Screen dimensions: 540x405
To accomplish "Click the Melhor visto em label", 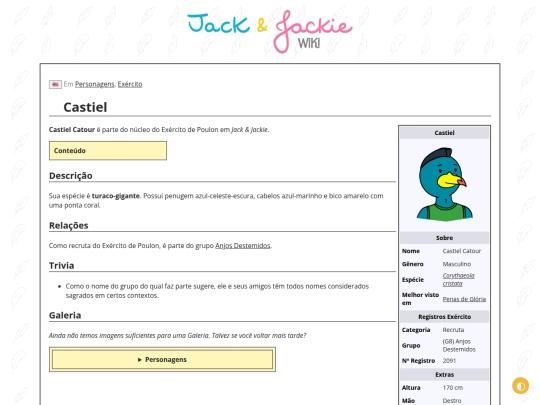I will tap(420, 299).
